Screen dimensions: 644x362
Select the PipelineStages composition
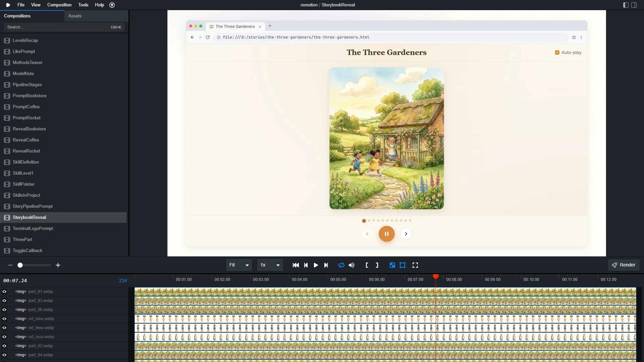[x=63, y=84]
